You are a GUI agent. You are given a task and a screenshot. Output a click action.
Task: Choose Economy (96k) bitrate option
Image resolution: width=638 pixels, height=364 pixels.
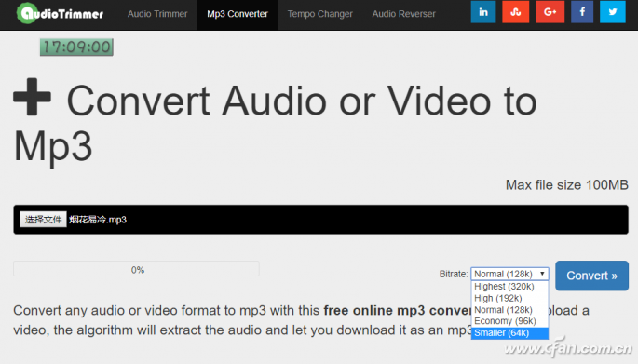pos(509,321)
